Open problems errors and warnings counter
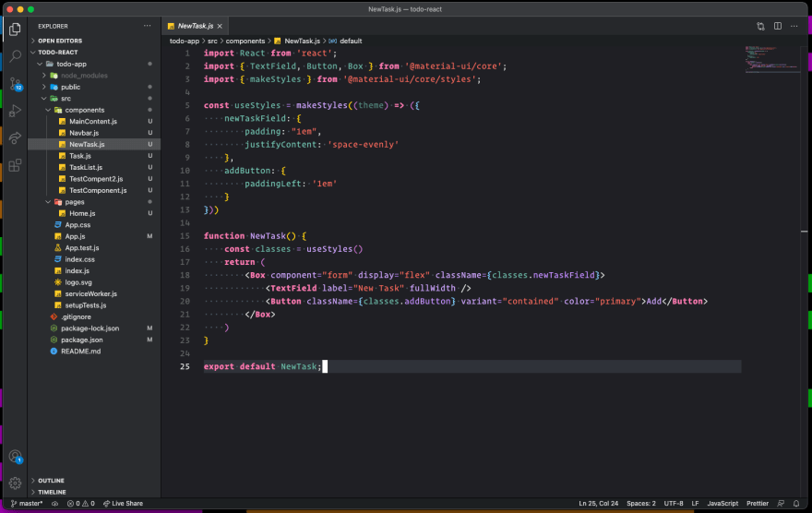Viewport: 812px width, 513px height. pyautogui.click(x=81, y=503)
